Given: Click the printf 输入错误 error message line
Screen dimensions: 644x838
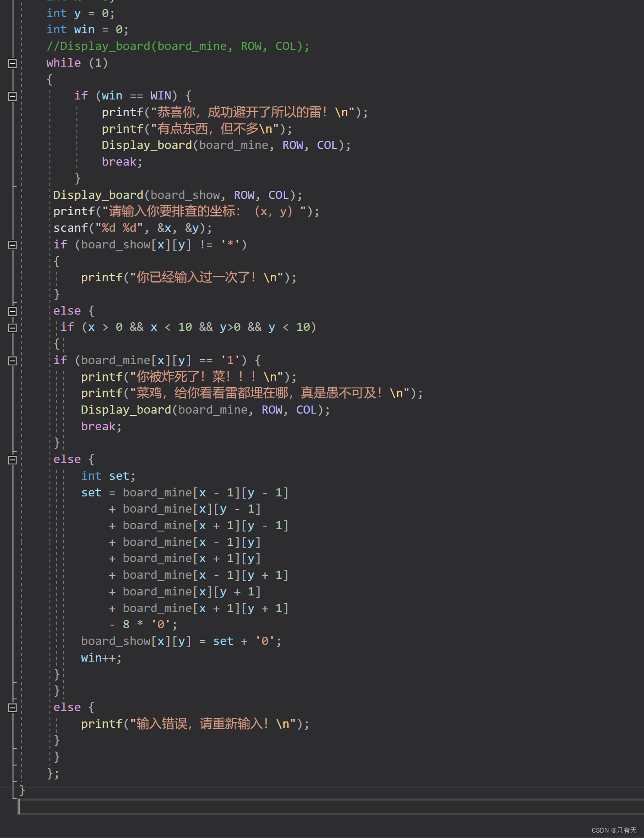Looking at the screenshot, I should tap(195, 724).
